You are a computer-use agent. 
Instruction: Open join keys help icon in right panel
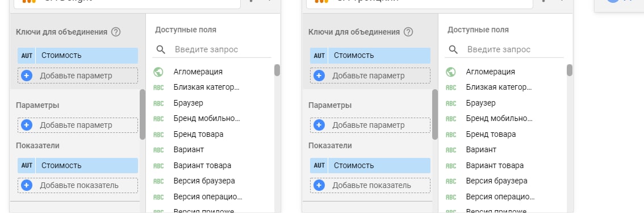(x=408, y=32)
